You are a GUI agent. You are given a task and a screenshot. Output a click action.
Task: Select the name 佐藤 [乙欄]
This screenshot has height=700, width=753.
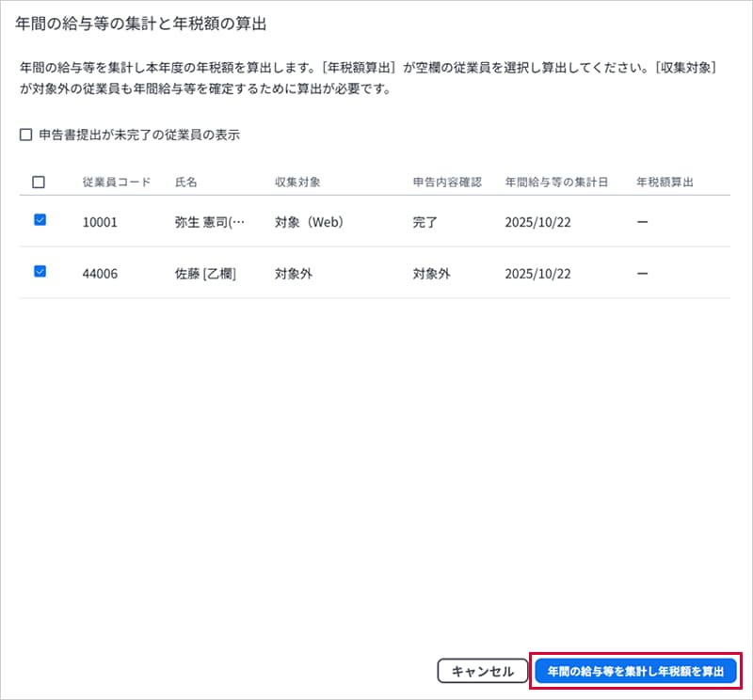click(205, 274)
